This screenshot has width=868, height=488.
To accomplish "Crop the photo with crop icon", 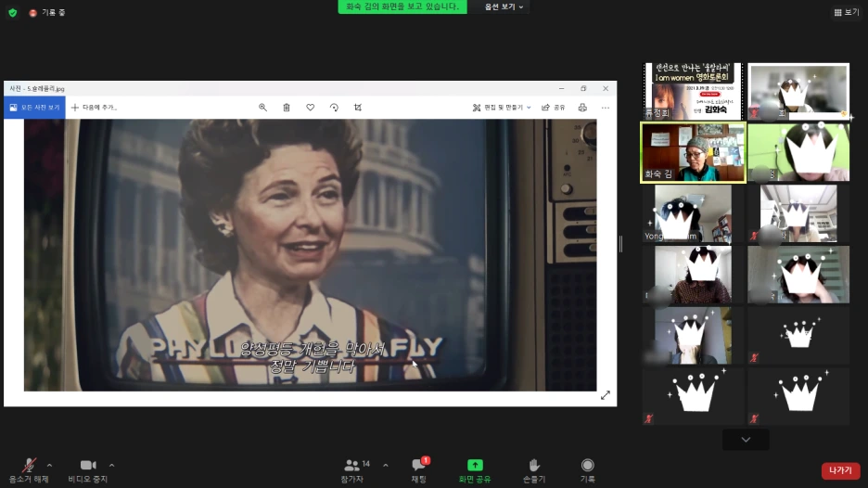I will click(358, 108).
